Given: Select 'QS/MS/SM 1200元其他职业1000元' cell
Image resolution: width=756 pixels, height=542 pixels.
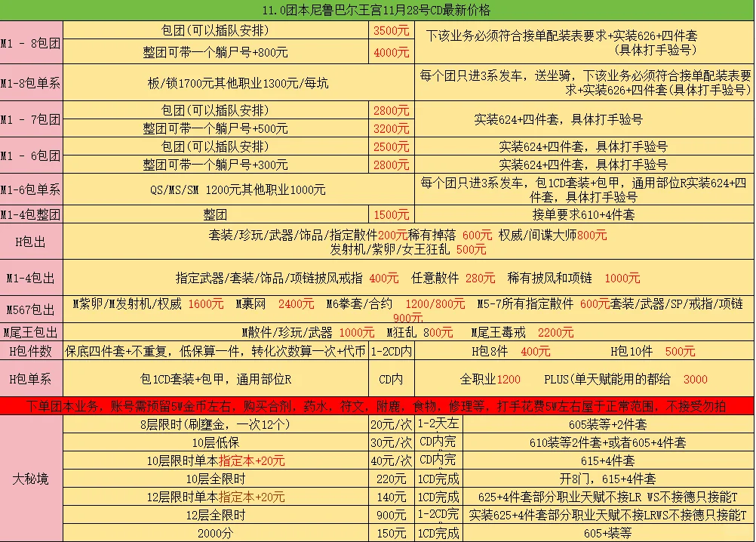Looking at the screenshot, I should [238, 189].
